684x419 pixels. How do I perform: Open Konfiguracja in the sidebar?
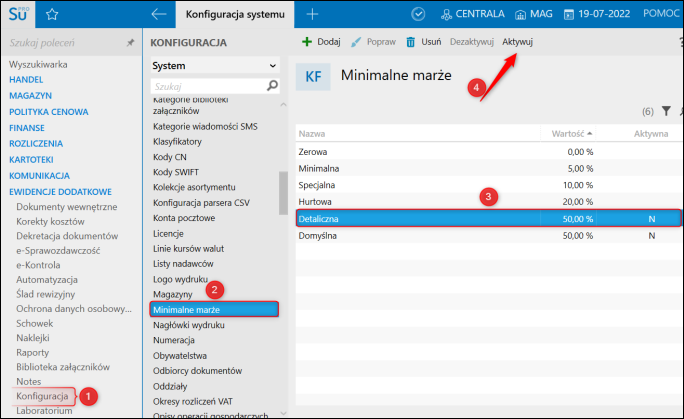pyautogui.click(x=42, y=396)
